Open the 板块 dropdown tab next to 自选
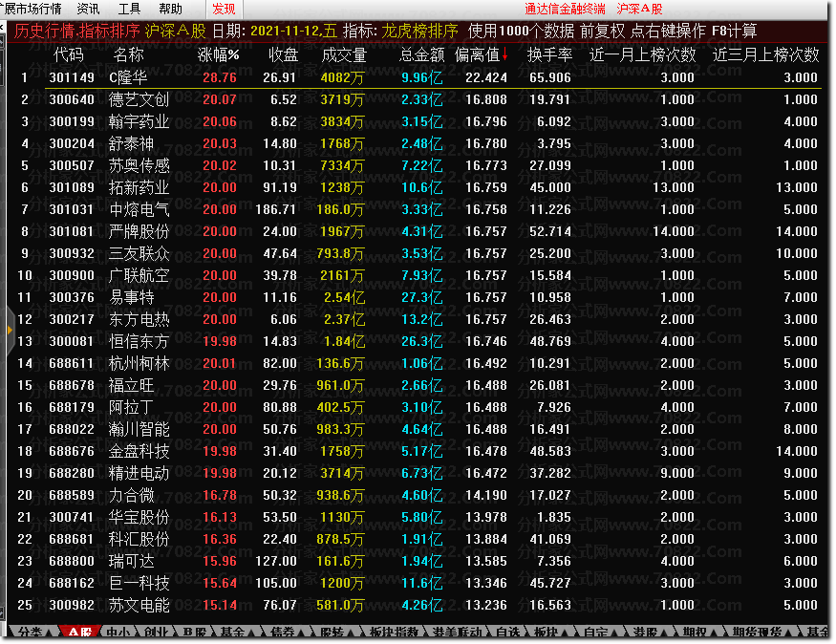 552,633
